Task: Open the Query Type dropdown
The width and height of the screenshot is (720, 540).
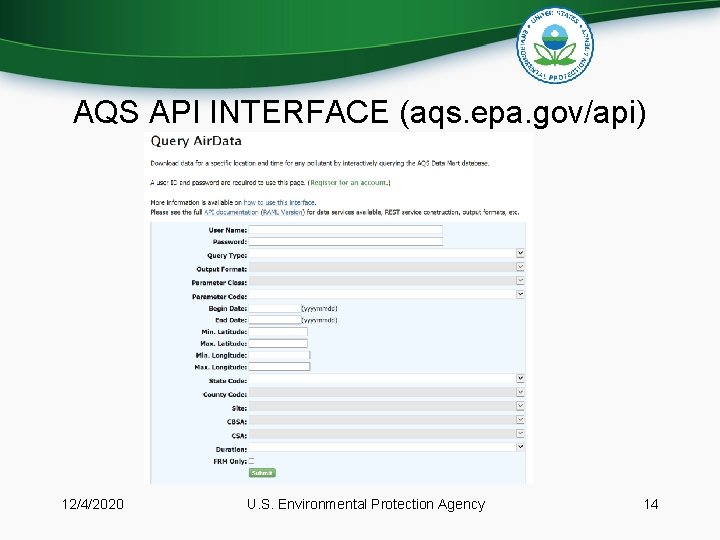Action: 387,253
